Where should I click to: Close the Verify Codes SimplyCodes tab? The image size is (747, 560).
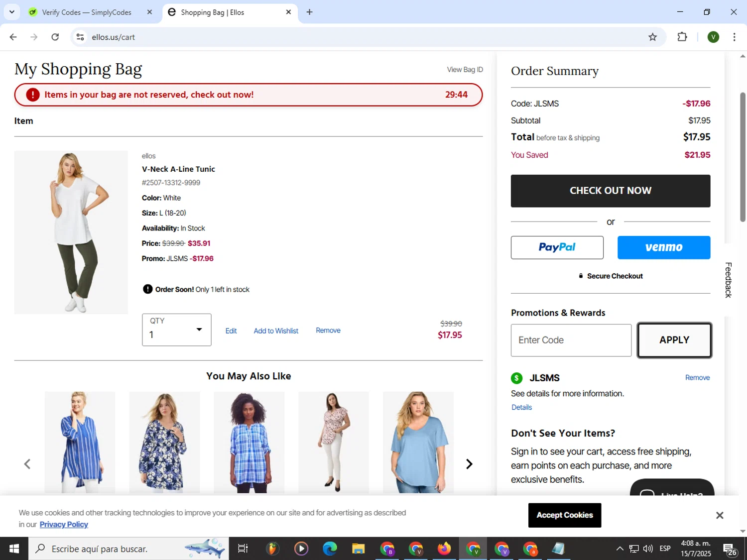coord(149,12)
